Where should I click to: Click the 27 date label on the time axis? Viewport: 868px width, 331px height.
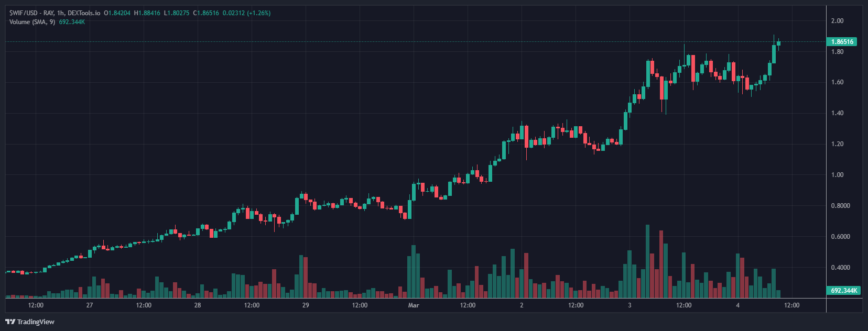pos(90,305)
